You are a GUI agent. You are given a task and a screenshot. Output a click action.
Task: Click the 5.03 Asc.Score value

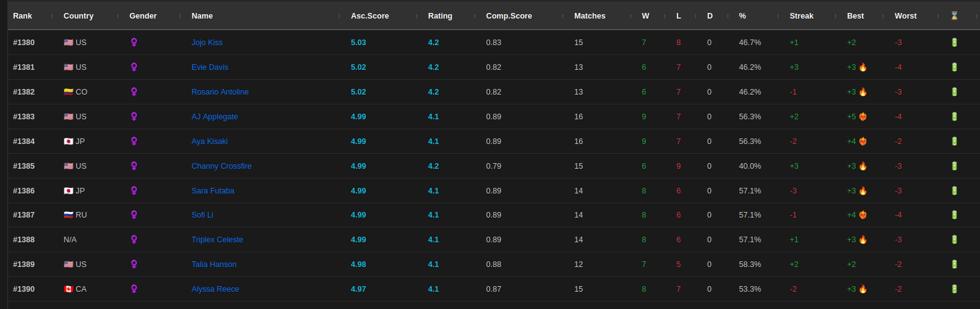pos(358,43)
